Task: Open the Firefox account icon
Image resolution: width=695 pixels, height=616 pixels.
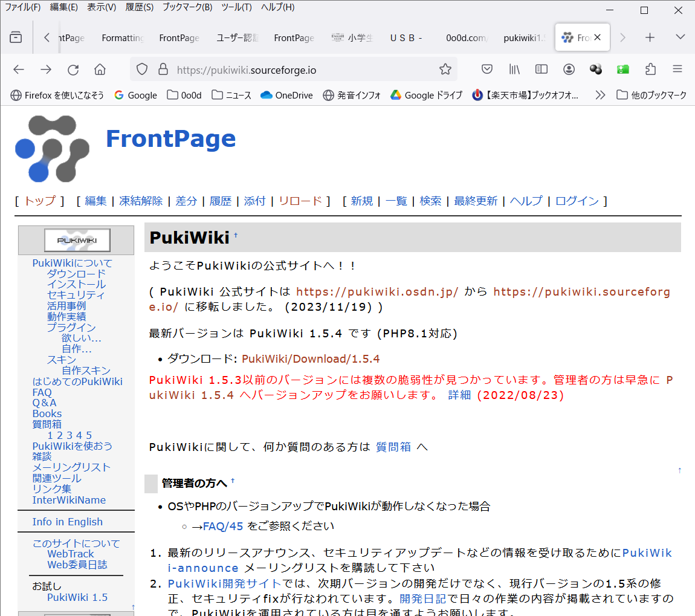Action: point(569,70)
